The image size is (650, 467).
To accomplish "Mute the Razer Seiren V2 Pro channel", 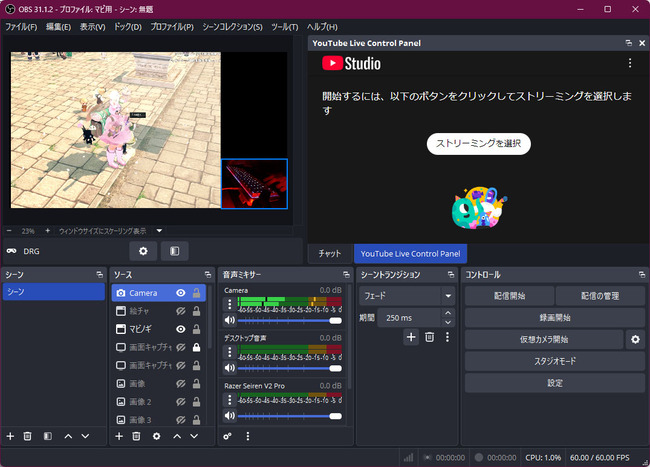I will (230, 415).
